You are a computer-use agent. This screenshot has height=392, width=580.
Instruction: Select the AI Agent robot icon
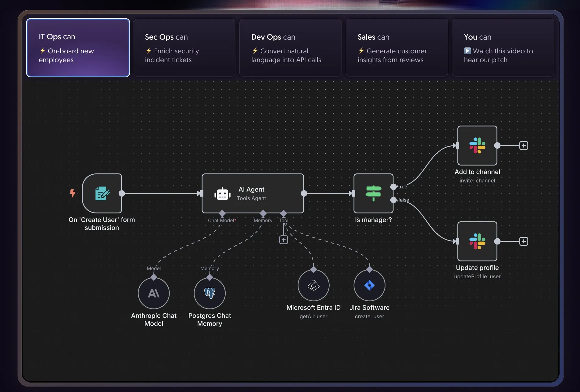[x=222, y=194]
